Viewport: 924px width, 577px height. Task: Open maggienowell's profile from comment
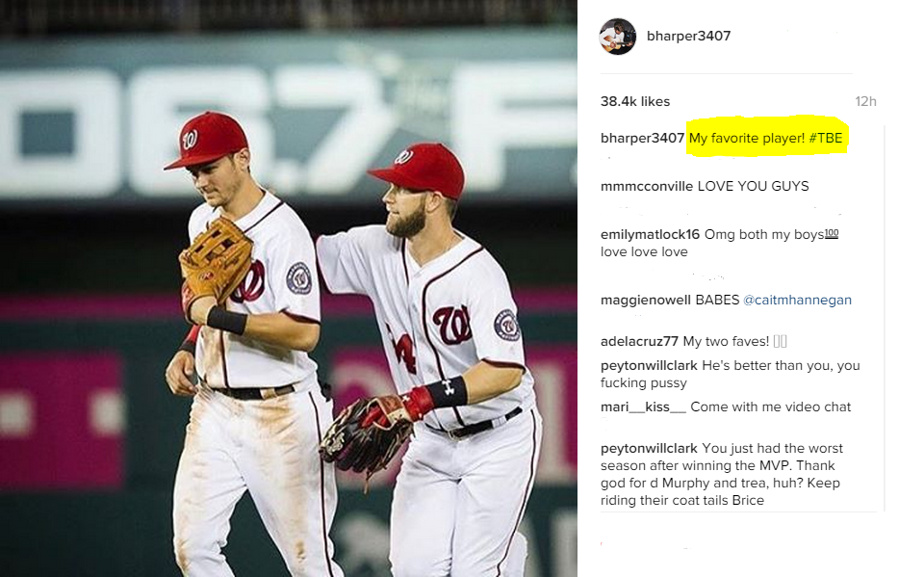coord(645,300)
